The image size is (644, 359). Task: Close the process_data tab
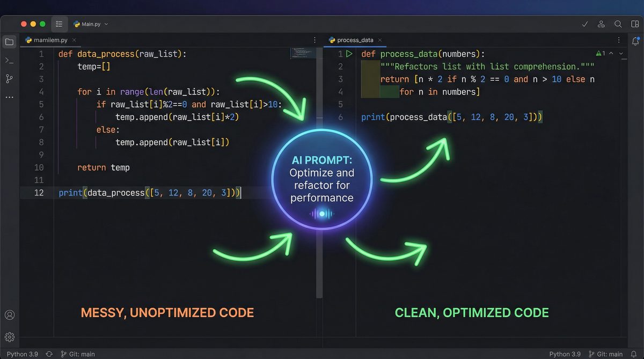pyautogui.click(x=380, y=40)
